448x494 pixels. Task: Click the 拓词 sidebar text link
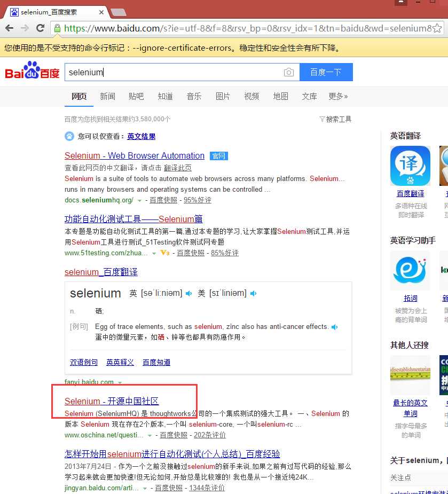(410, 299)
